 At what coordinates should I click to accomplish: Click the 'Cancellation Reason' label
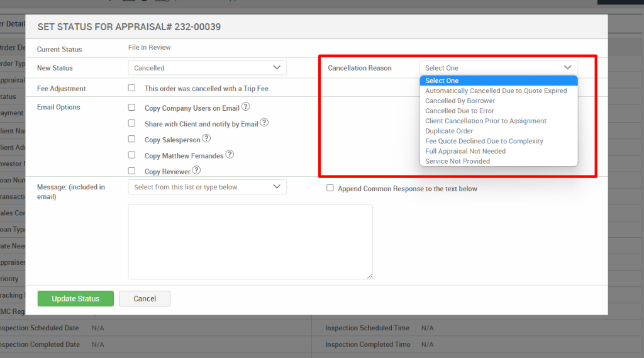pyautogui.click(x=359, y=68)
